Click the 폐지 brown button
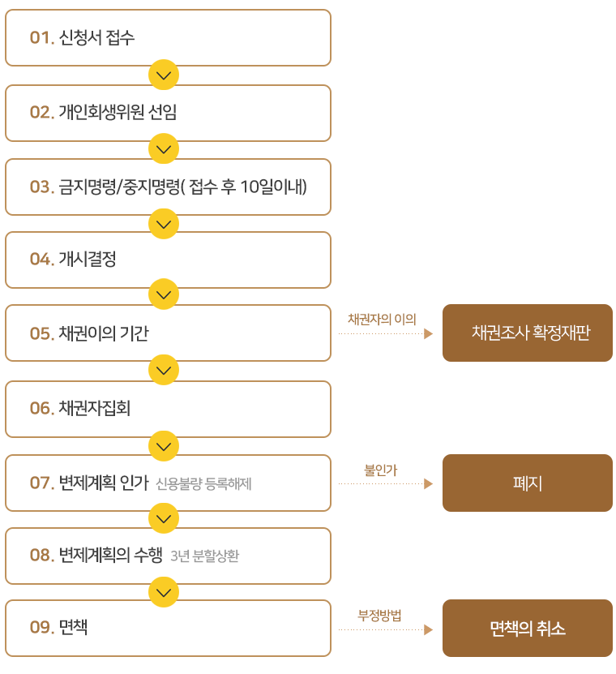 pos(528,483)
